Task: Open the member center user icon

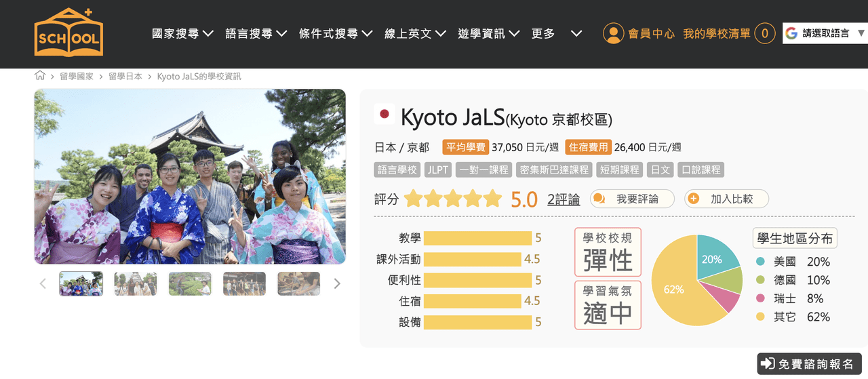Action: 613,33
